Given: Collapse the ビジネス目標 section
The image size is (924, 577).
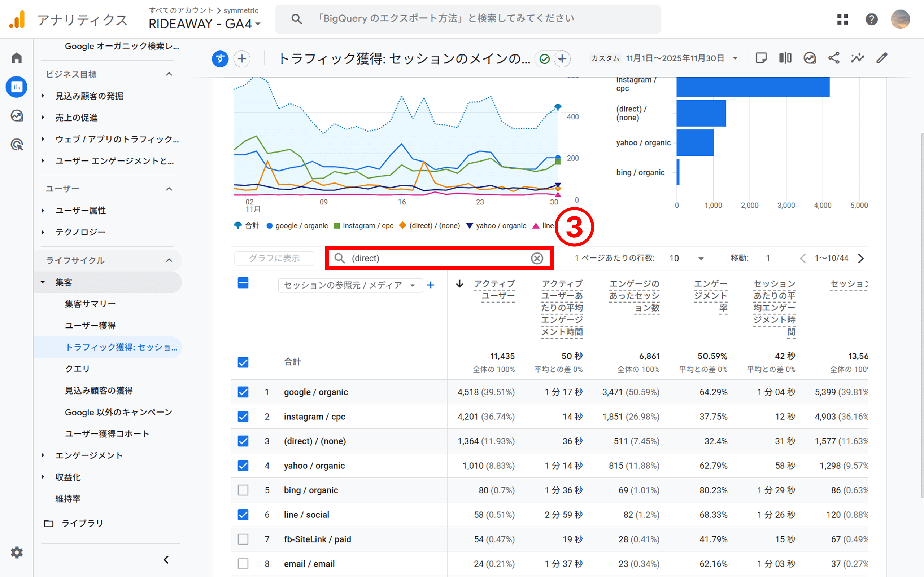Looking at the screenshot, I should [x=169, y=74].
